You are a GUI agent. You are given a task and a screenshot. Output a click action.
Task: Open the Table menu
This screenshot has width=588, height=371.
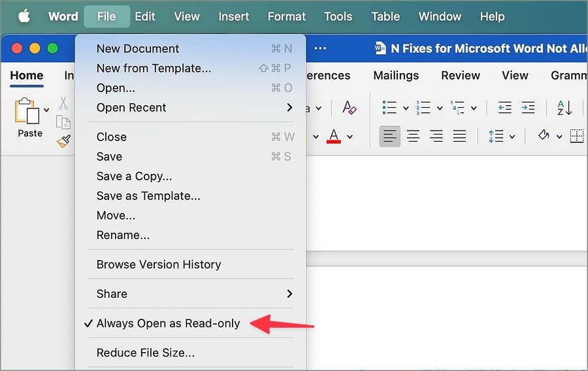click(x=385, y=16)
